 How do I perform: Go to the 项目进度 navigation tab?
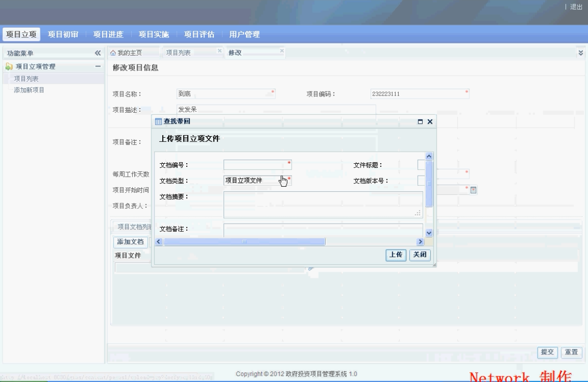pyautogui.click(x=108, y=34)
